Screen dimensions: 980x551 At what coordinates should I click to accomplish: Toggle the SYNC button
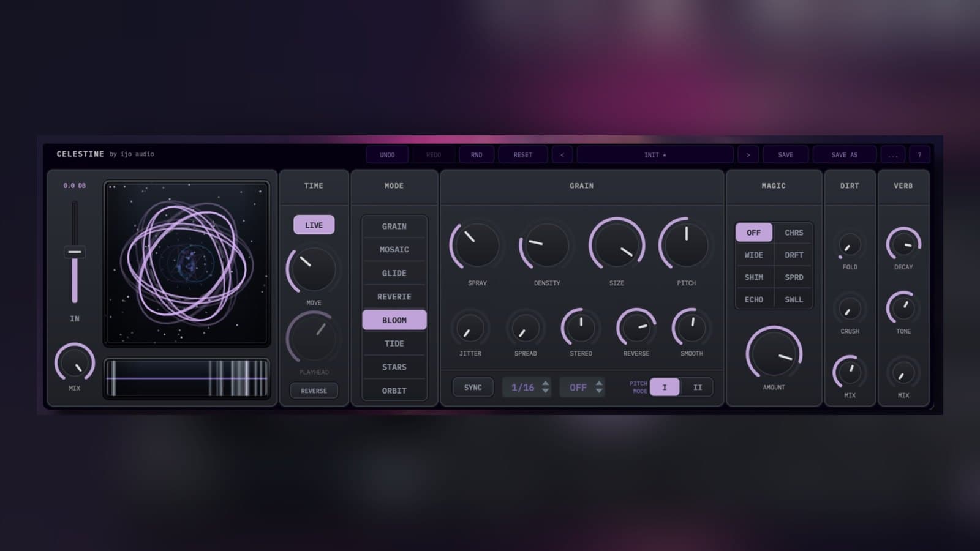click(473, 388)
